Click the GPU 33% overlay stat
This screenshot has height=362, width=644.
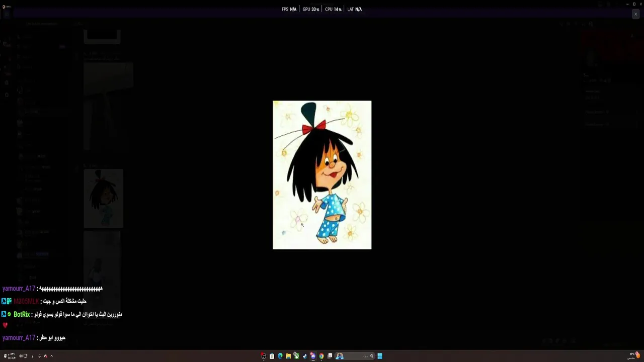(311, 9)
